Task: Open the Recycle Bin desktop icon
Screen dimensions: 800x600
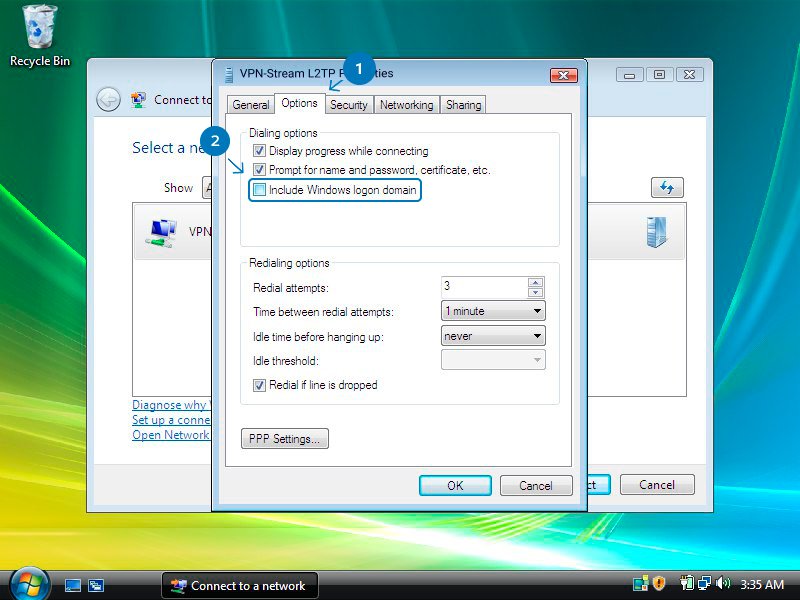Action: coord(39,36)
